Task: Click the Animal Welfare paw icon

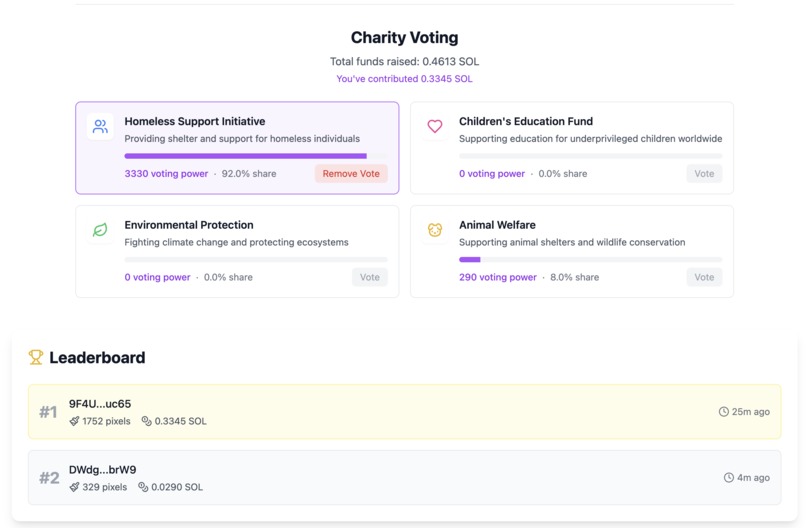Action: pos(435,230)
